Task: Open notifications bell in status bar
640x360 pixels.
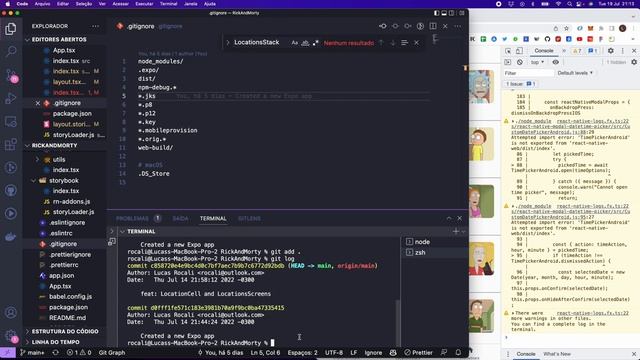Action: point(458,353)
